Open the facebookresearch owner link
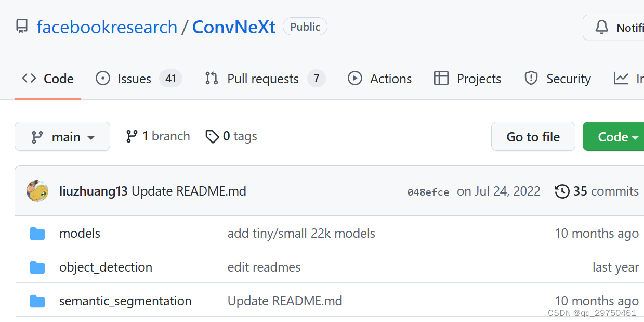Viewport: 644px width, 322px height. click(107, 27)
